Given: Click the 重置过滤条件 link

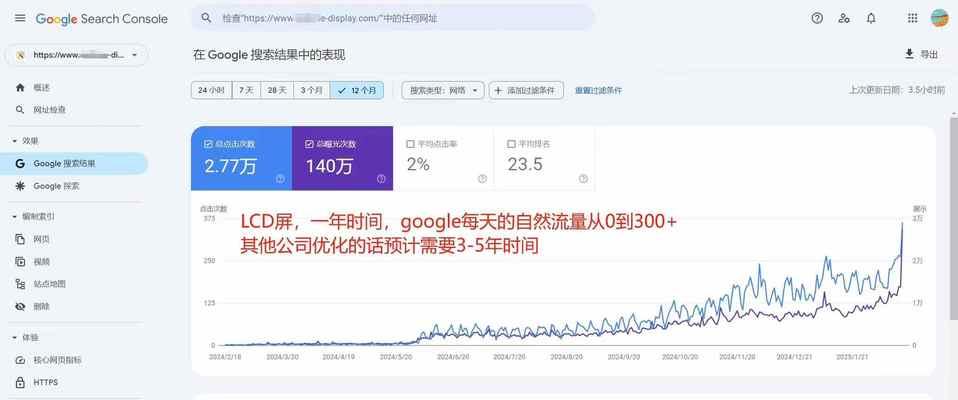Looking at the screenshot, I should (x=598, y=90).
